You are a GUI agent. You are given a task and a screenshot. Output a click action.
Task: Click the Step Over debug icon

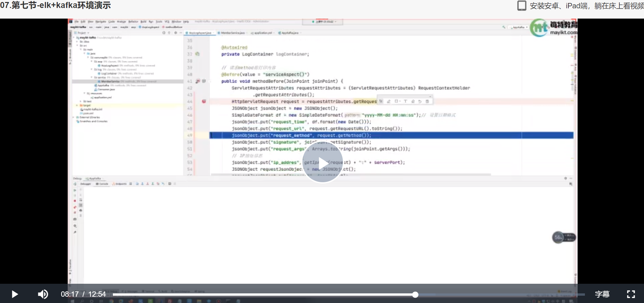(x=137, y=184)
